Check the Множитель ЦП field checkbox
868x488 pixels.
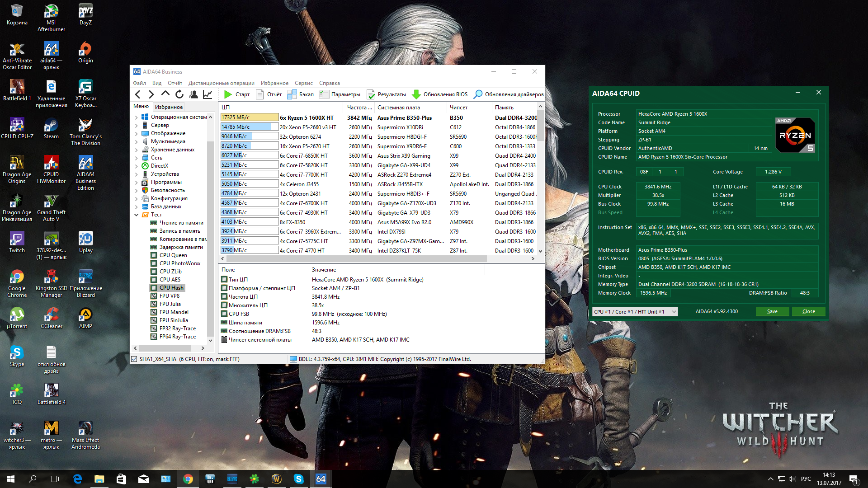(x=224, y=305)
